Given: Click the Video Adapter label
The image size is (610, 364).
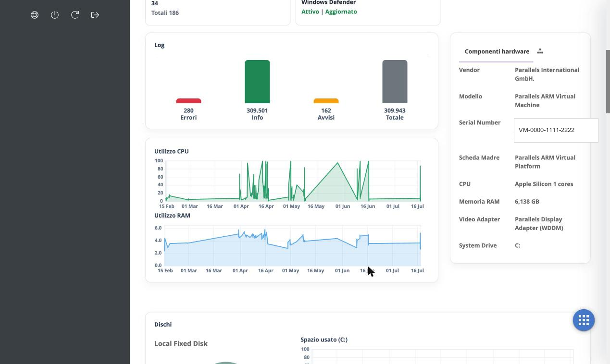Looking at the screenshot, I should (x=479, y=219).
